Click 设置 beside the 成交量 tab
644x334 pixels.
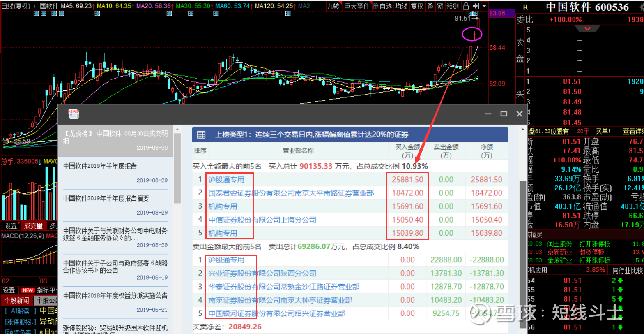point(11,226)
